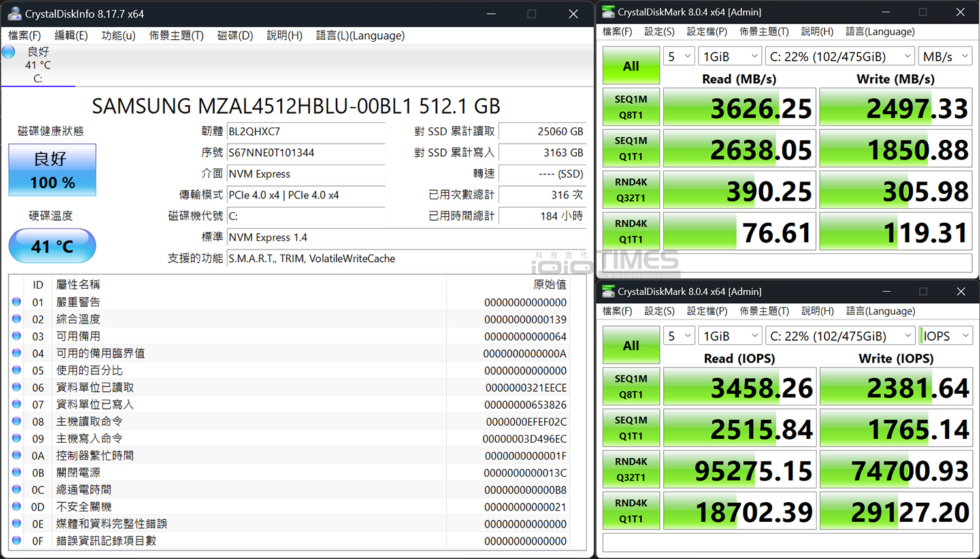Open 編輯(E) menu in CrystalDiskInfo
The image size is (980, 559).
click(71, 35)
